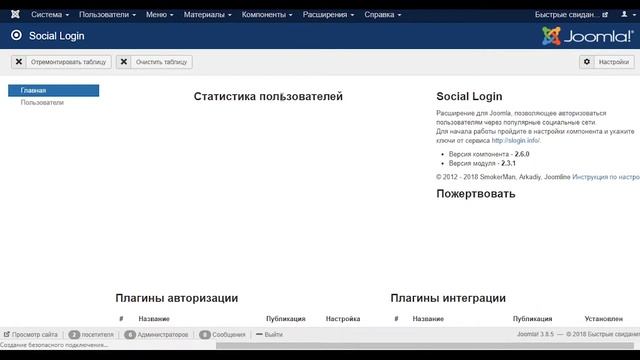Open the Материалы menu
Screen dimensions: 640x360
(207, 14)
